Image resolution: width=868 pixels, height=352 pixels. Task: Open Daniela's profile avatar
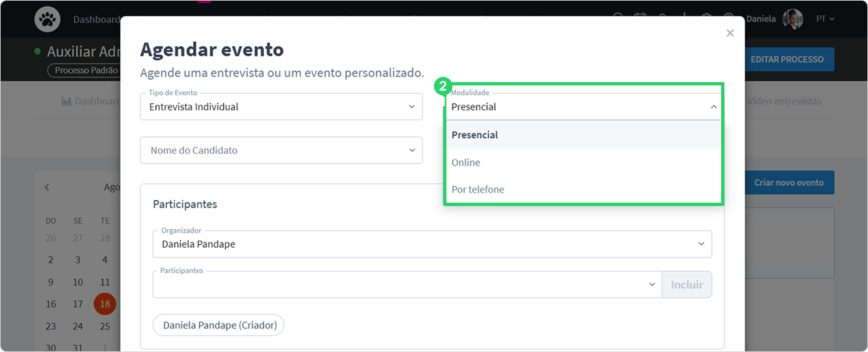pyautogui.click(x=793, y=19)
